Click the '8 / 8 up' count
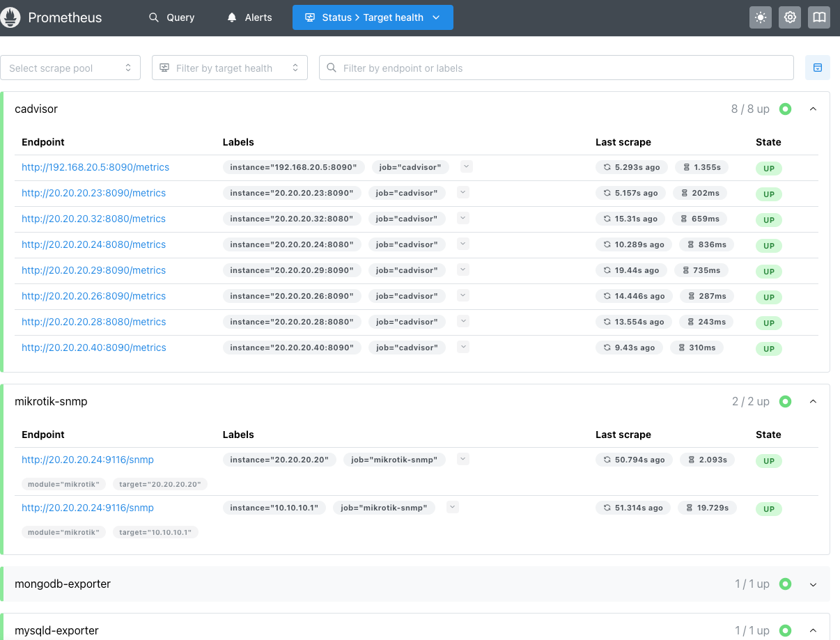 (750, 109)
